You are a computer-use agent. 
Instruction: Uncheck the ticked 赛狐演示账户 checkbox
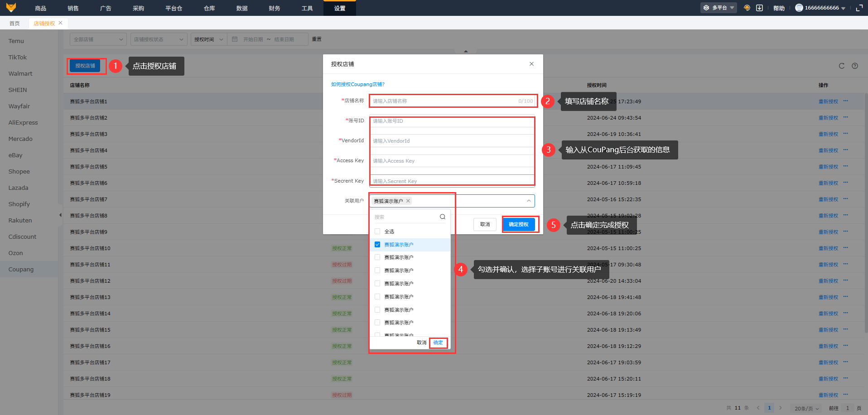click(377, 244)
